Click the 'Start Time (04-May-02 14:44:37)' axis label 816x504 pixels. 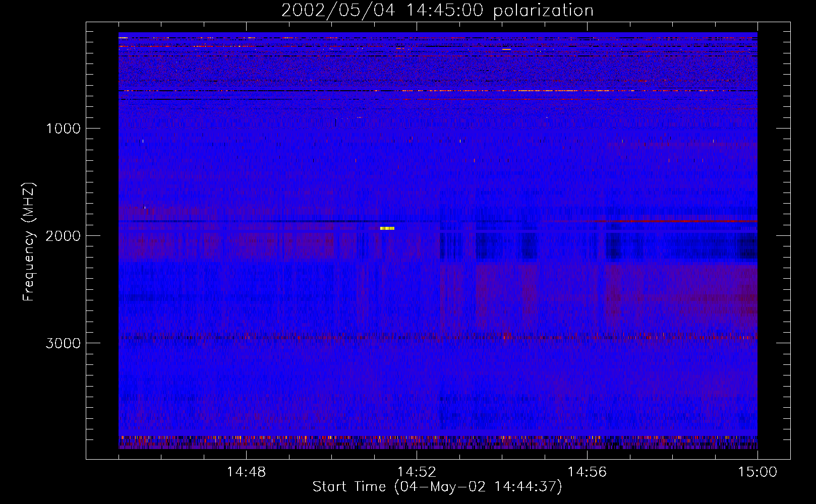(x=437, y=487)
